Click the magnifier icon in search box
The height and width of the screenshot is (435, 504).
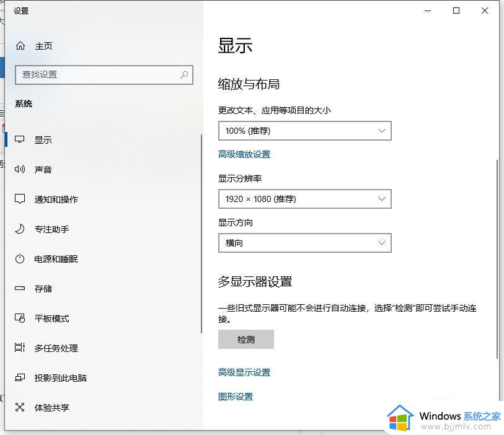(184, 75)
